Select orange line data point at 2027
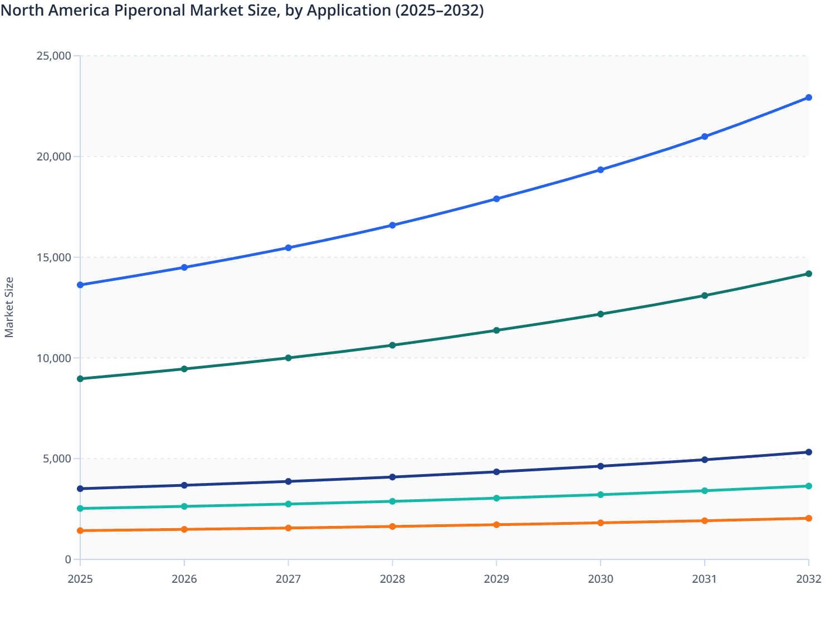The width and height of the screenshot is (840, 624). [x=289, y=528]
